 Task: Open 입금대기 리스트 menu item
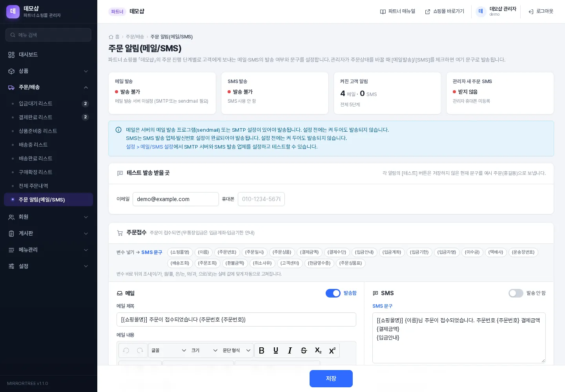[48, 103]
